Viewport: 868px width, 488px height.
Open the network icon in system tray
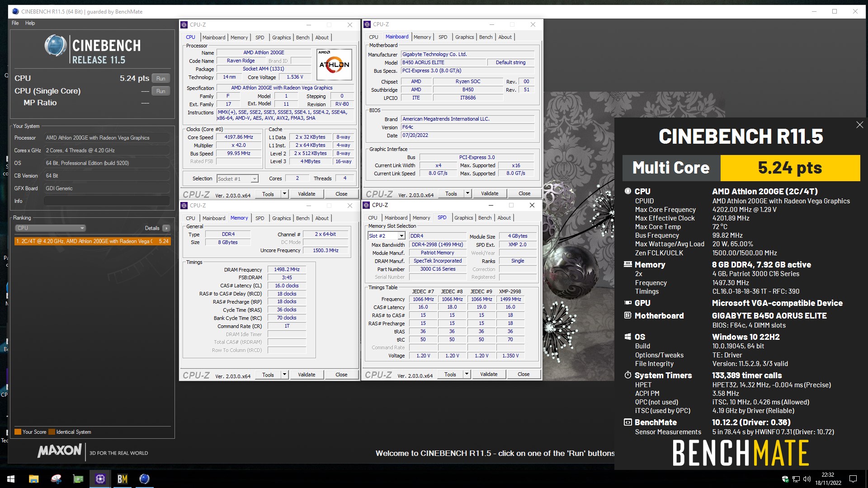796,479
